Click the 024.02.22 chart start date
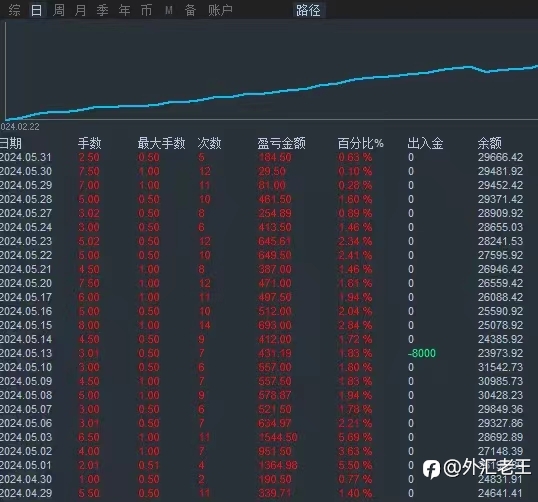The height and width of the screenshot is (502, 538). pos(20,127)
